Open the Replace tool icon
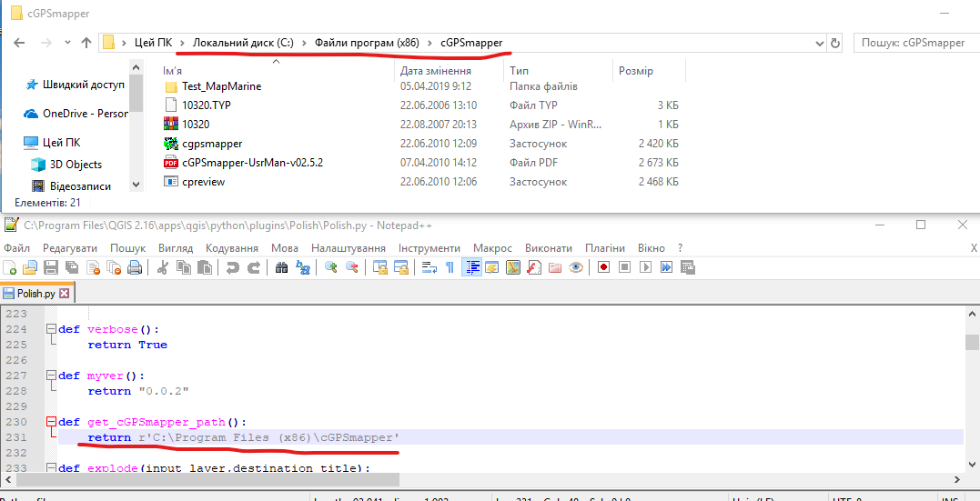 point(302,267)
